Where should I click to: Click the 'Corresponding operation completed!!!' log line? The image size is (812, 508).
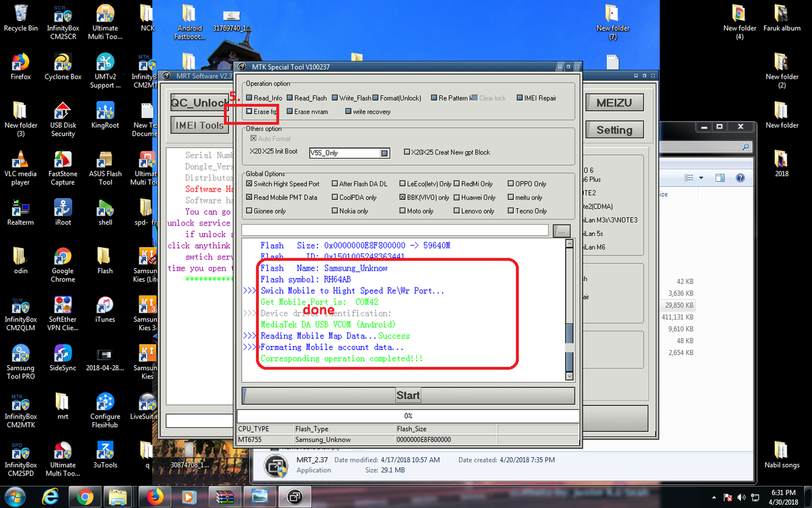[x=342, y=359]
